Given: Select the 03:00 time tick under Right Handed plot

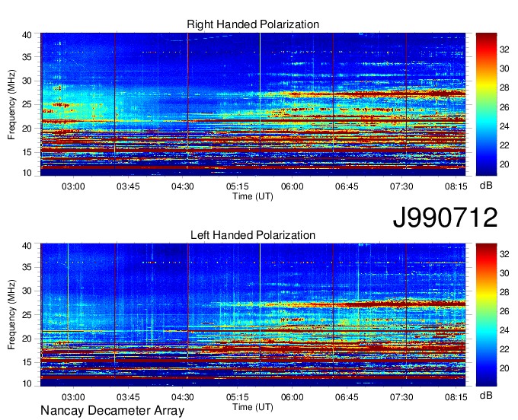Looking at the screenshot, I should click(73, 186).
